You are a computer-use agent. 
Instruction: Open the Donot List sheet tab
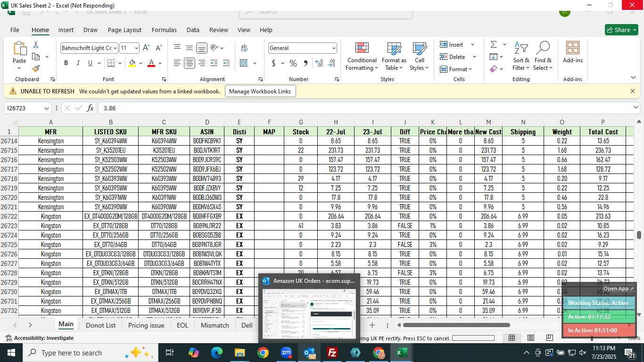click(100, 325)
